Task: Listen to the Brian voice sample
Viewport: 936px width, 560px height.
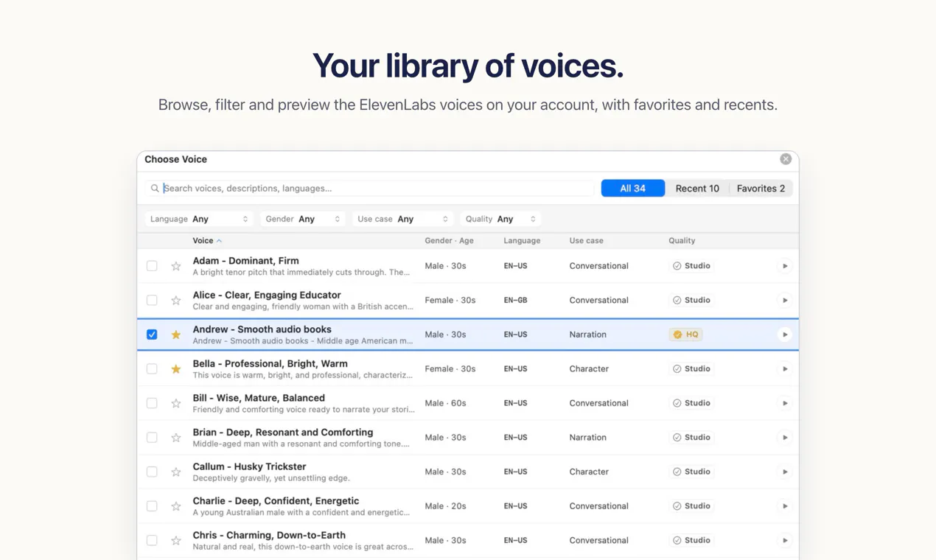Action: [x=785, y=437]
